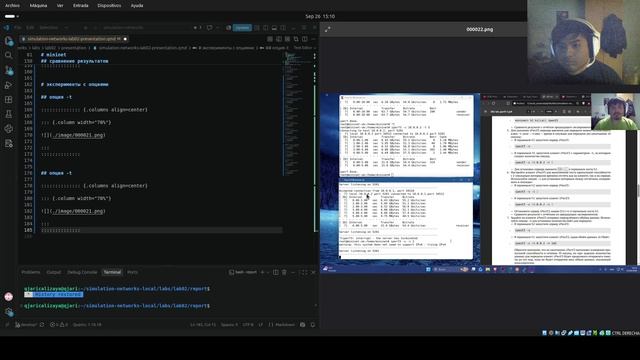The width and height of the screenshot is (640, 360).
Task: Switch to the Problems panel tab
Action: coord(31,272)
